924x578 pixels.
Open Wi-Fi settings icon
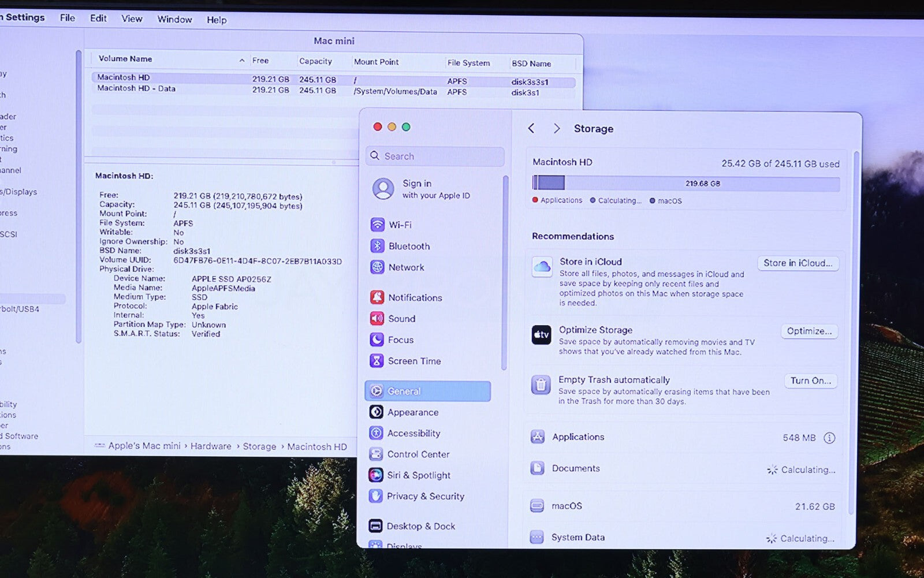pos(377,225)
